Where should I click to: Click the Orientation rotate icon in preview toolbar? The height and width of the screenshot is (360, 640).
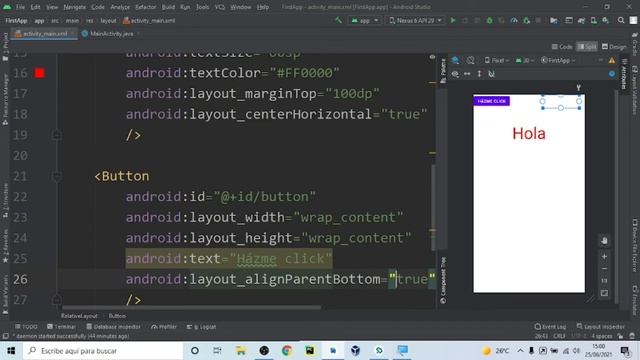tap(471, 60)
